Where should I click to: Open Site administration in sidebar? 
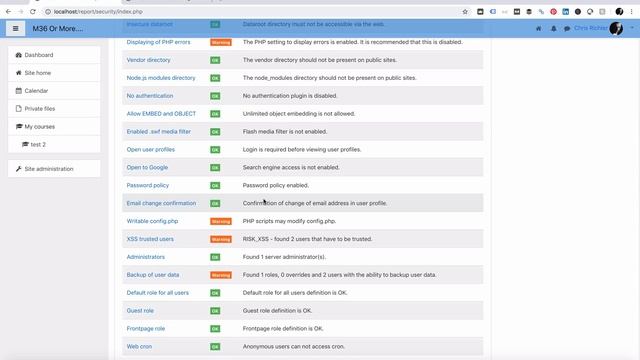54,169
